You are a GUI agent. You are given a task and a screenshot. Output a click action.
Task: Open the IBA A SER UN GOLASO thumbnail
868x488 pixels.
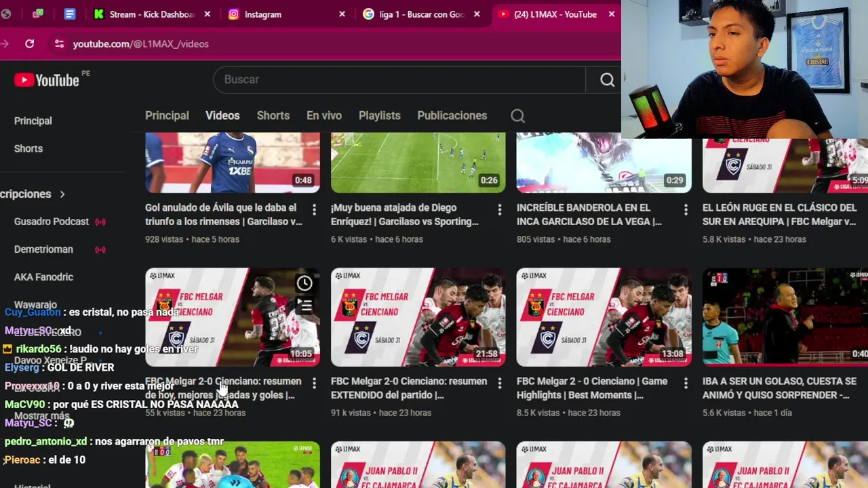click(x=785, y=317)
